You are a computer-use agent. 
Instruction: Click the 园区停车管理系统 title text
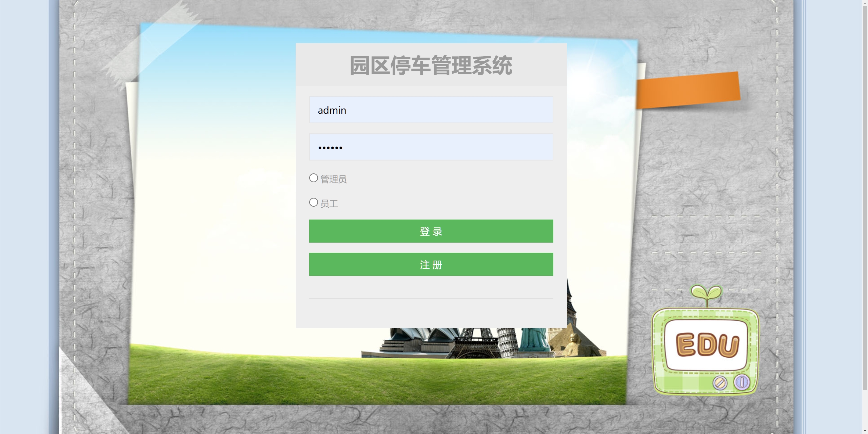pyautogui.click(x=431, y=65)
